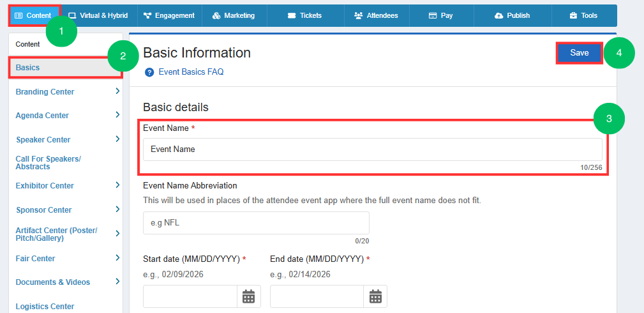
Task: Select Basics in the sidebar
Action: click(66, 68)
